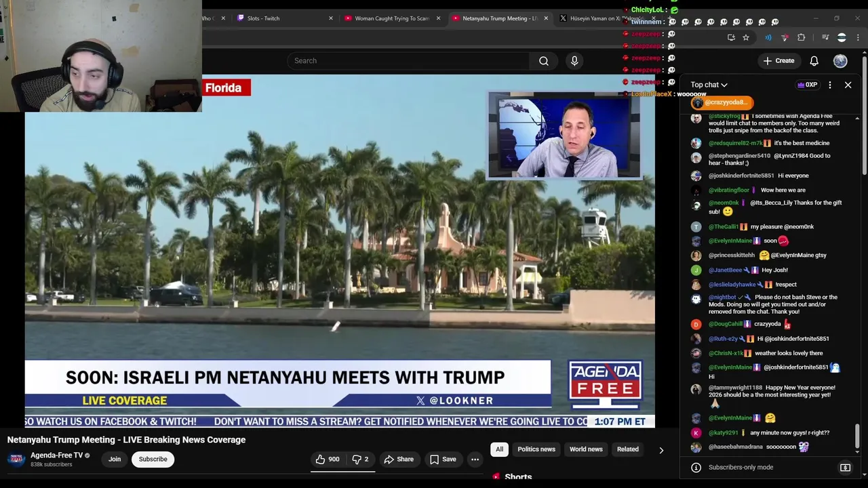The height and width of the screenshot is (488, 868).
Task: Open the Chrome extensions puzzle icon
Action: pyautogui.click(x=802, y=37)
